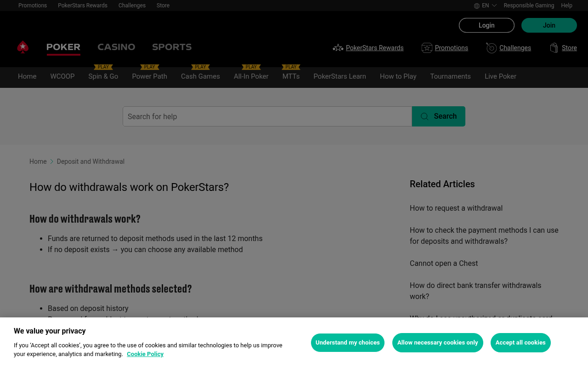Viewport: 588px width, 368px height.
Task: Select All-In Poker in navigation
Action: click(251, 76)
